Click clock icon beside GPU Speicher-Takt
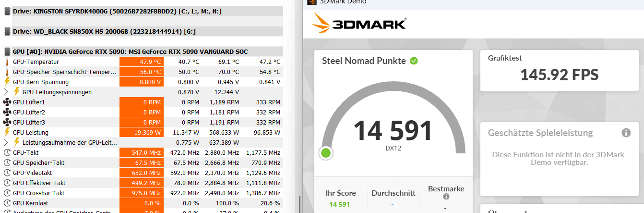Screen dimensions: 644x213 click(7, 163)
